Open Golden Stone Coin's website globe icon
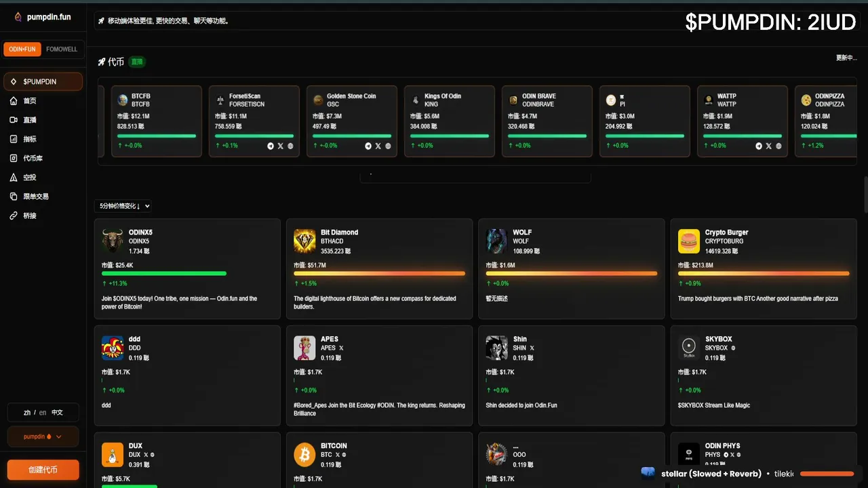 388,146
